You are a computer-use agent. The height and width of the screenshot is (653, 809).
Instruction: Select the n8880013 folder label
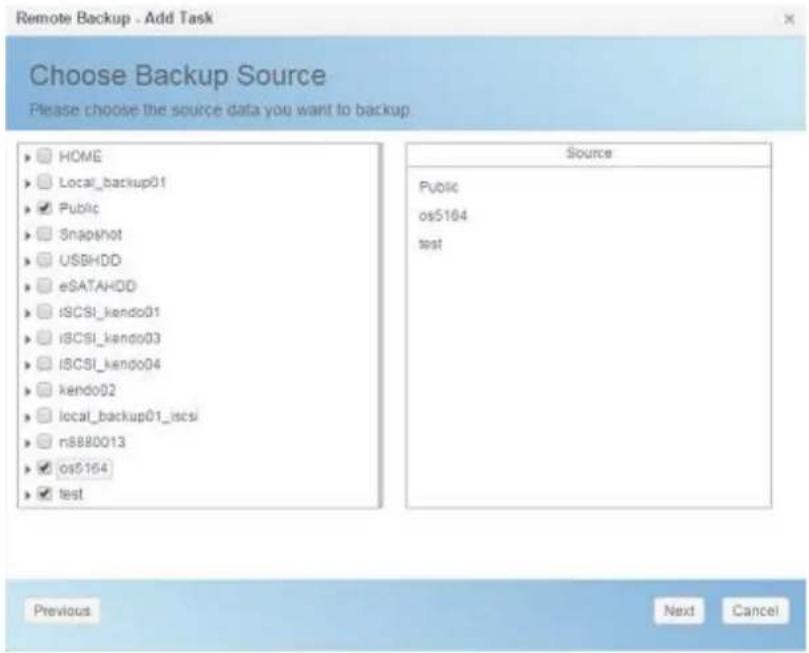click(x=92, y=442)
